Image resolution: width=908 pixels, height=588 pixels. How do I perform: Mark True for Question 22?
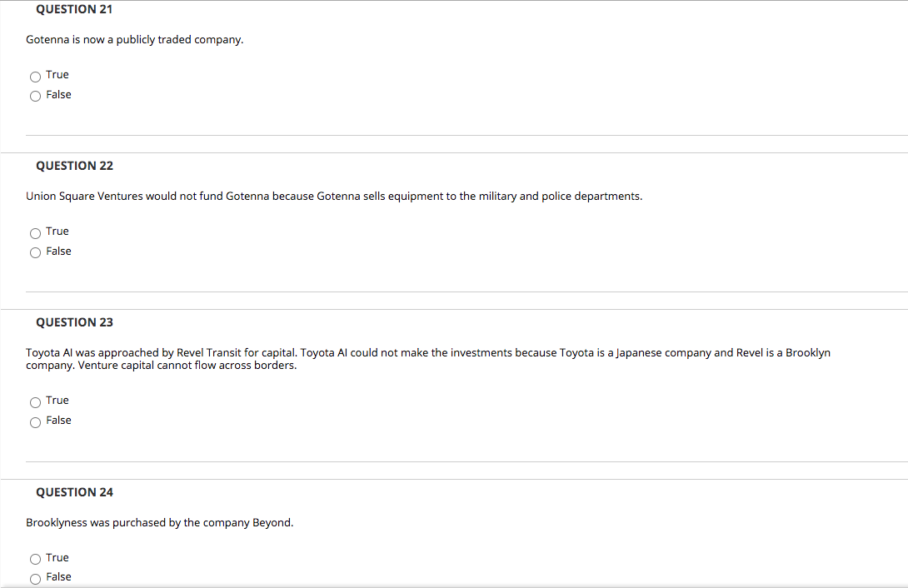pyautogui.click(x=35, y=232)
